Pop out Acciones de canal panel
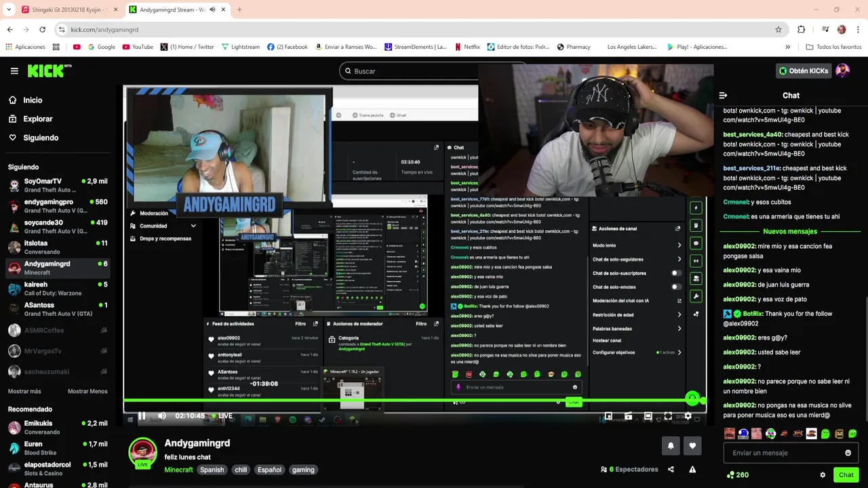 point(677,228)
